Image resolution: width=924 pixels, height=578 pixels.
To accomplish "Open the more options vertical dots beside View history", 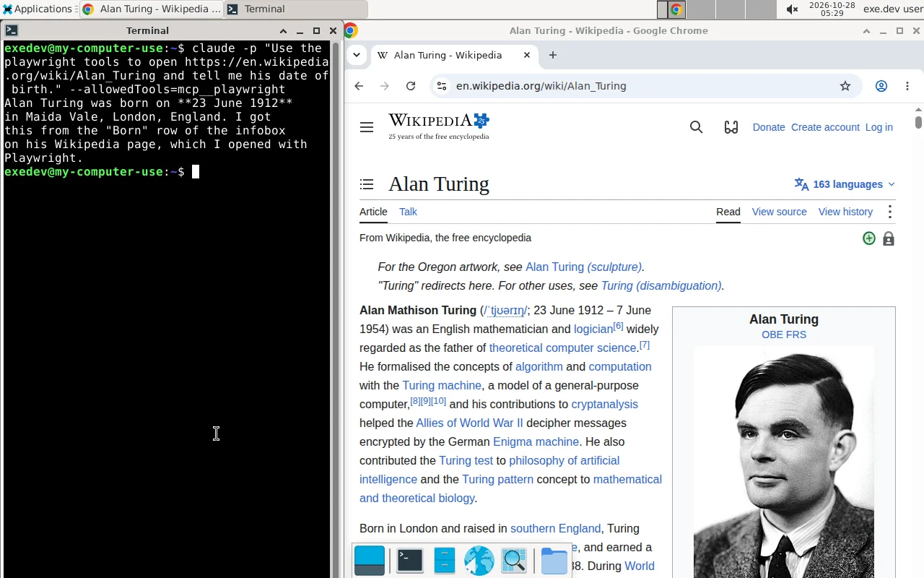I will point(890,212).
